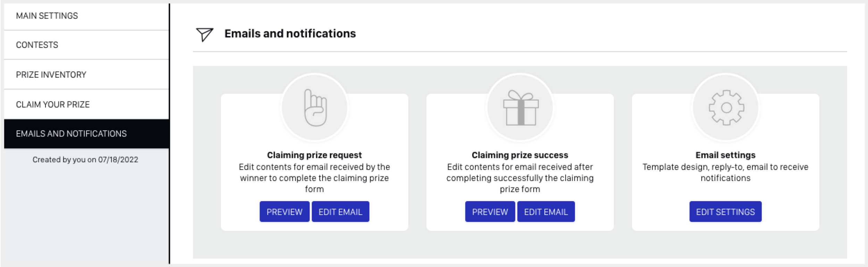868x267 pixels.
Task: Select Emails and Notifications sidebar item
Action: coord(71,134)
